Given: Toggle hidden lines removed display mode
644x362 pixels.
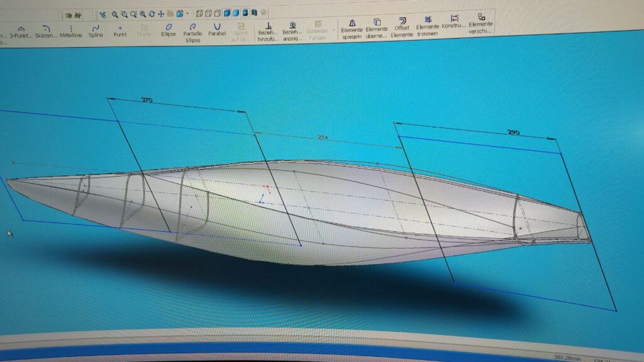Looking at the screenshot, I should pyautogui.click(x=218, y=13).
